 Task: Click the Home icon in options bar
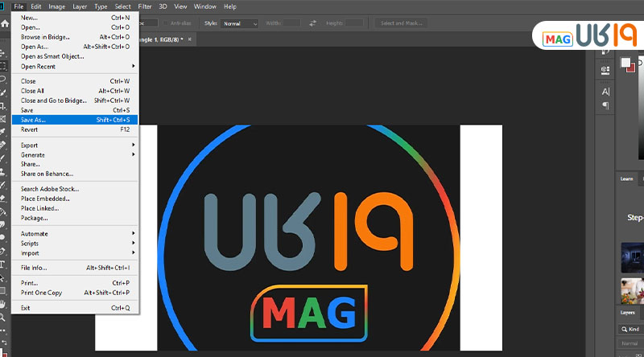(5, 23)
